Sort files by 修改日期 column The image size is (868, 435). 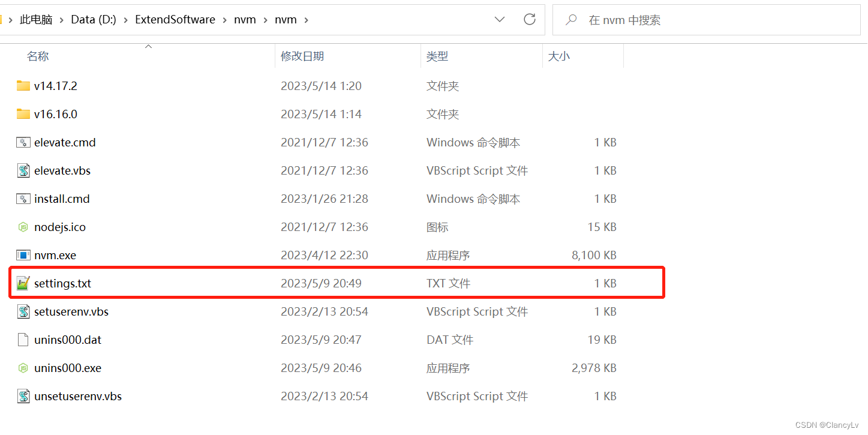(302, 56)
